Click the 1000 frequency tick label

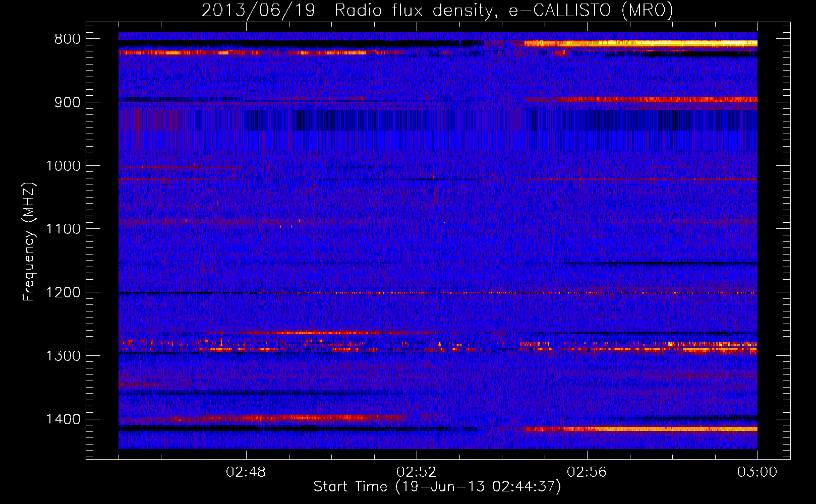point(63,166)
